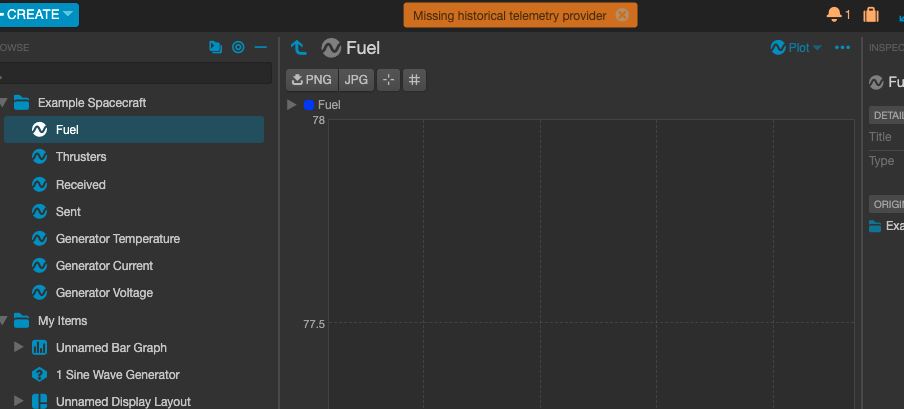Select Generator Temperature item
The width and height of the screenshot is (904, 409).
[118, 239]
